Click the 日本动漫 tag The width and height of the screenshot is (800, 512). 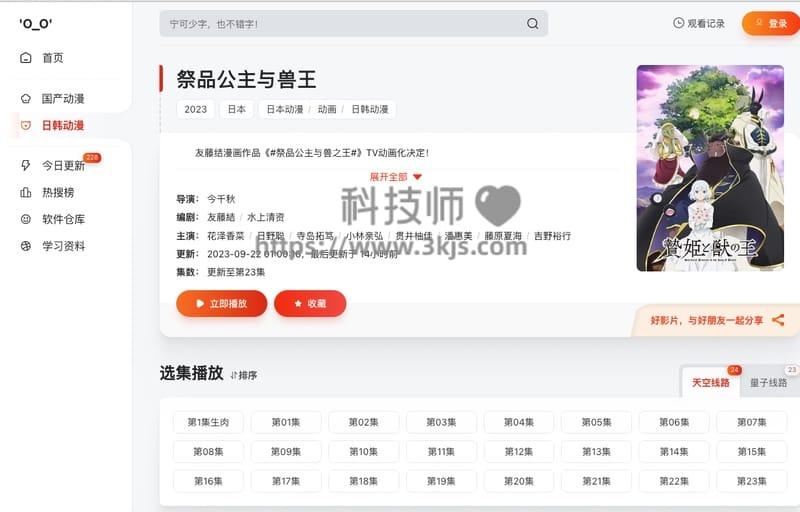point(285,109)
